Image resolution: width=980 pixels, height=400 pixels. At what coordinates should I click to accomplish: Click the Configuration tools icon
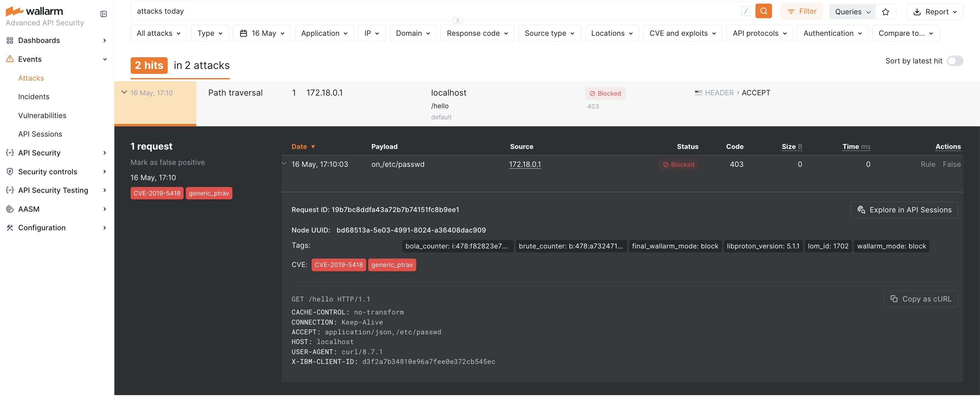point(10,228)
